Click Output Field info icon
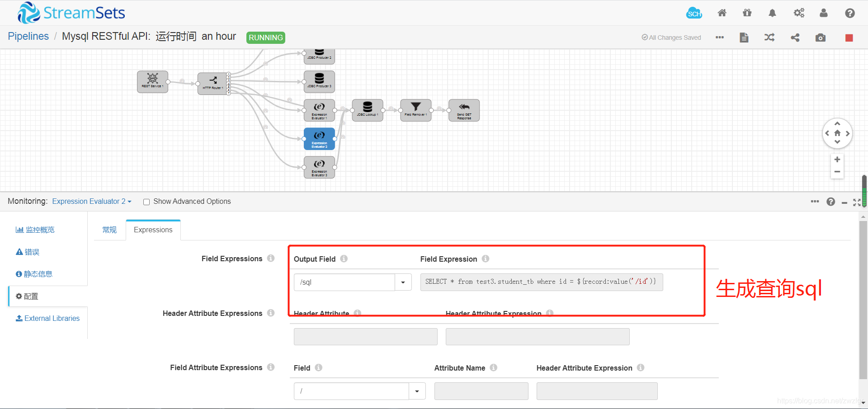This screenshot has width=868, height=409. [x=344, y=259]
